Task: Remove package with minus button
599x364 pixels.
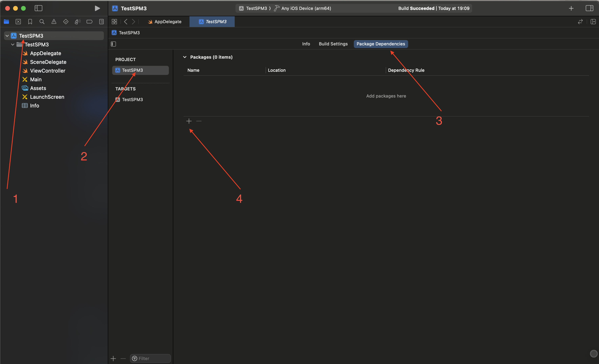Action: 199,121
